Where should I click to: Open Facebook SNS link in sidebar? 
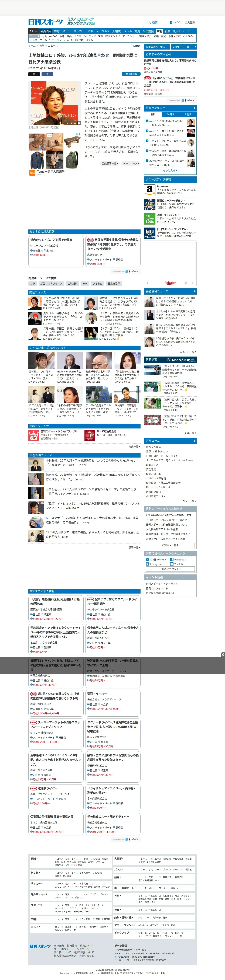[178, 560]
